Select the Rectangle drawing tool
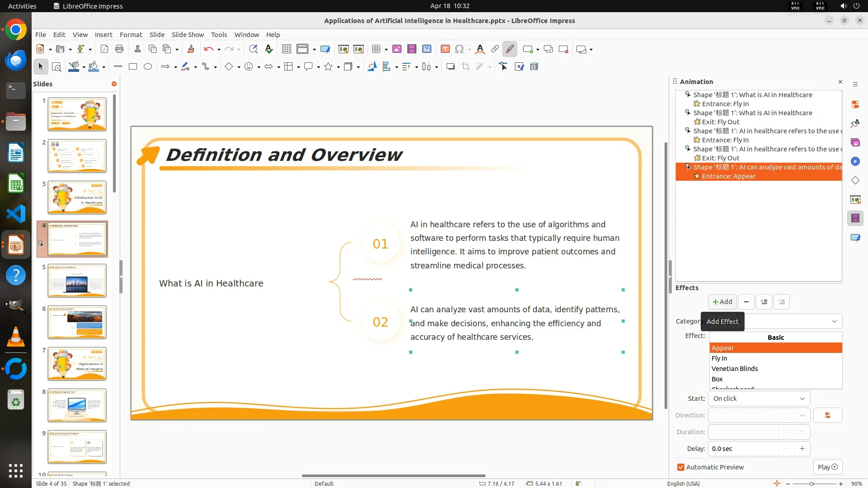 pos(133,67)
